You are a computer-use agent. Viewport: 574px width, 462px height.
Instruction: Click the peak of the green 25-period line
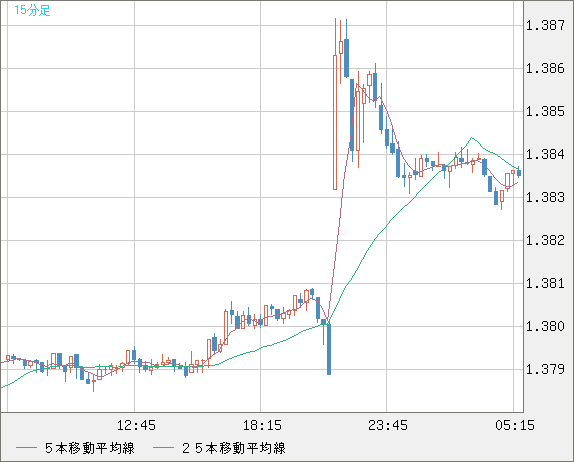pyautogui.click(x=472, y=138)
